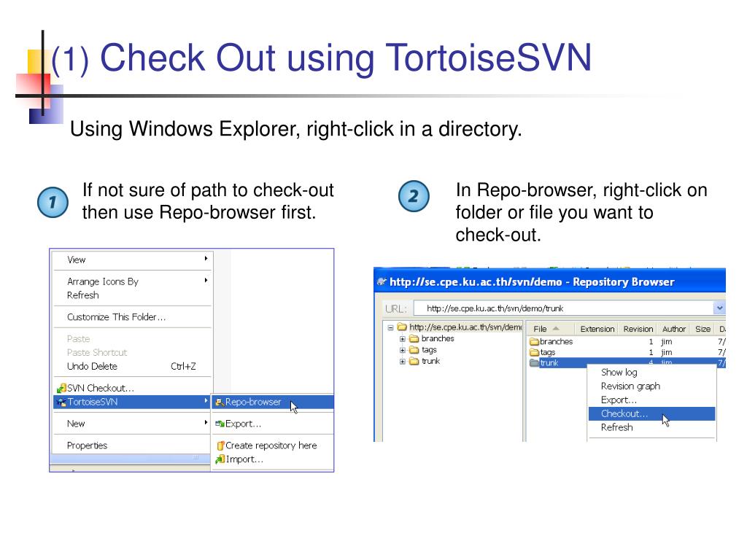
Task: Click the TortoiseSVN turtle icon
Action: click(61, 402)
